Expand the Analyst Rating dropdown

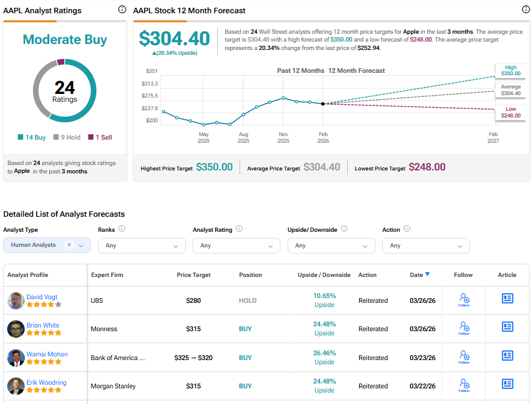[237, 246]
